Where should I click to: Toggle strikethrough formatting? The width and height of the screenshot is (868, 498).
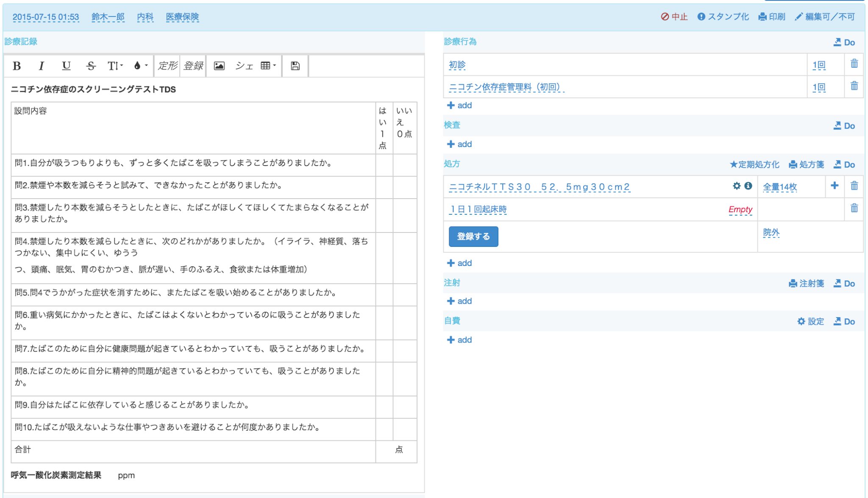pyautogui.click(x=91, y=66)
